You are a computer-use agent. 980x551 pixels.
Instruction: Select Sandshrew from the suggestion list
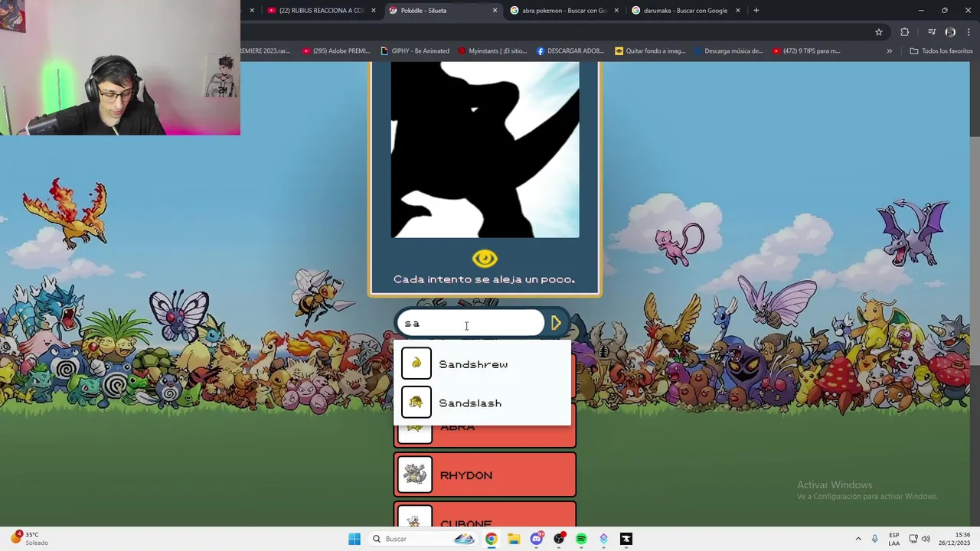pyautogui.click(x=482, y=364)
